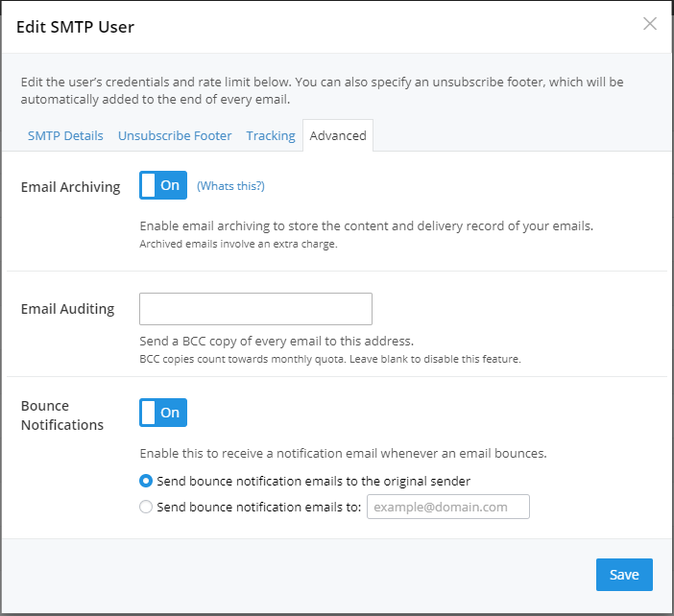Click the 'Archived emails involve an extra charge' note
Viewport: 674px width, 616px height.
coord(238,244)
